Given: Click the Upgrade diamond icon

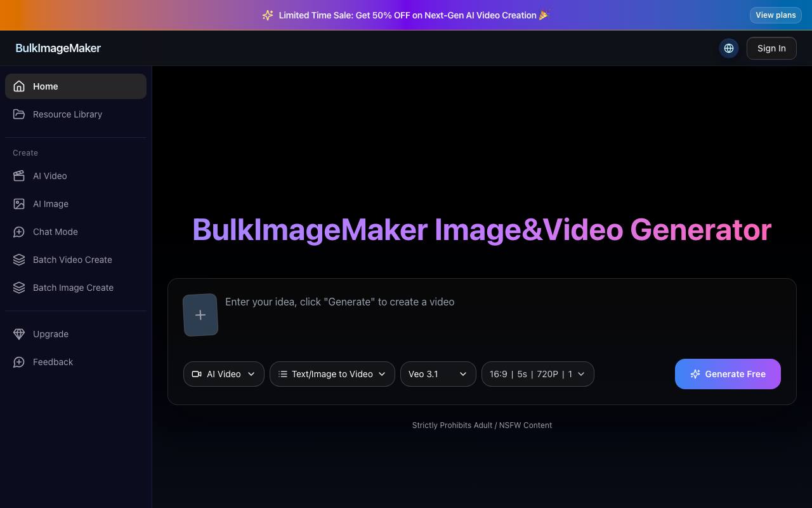Looking at the screenshot, I should point(19,334).
